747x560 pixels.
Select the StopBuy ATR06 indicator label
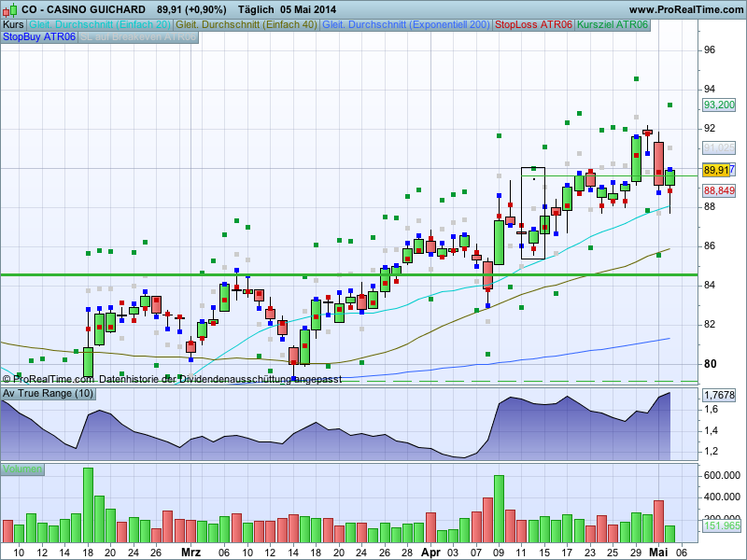coord(39,37)
